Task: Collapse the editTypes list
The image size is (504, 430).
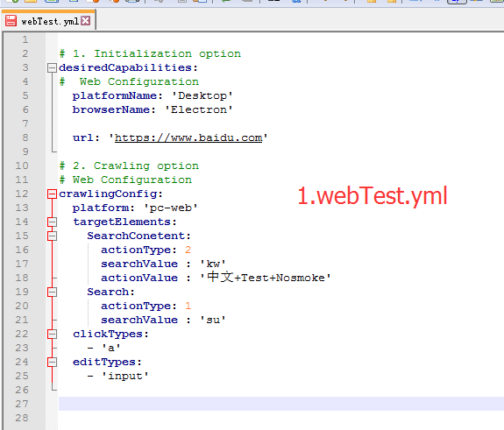Action: pos(52,363)
